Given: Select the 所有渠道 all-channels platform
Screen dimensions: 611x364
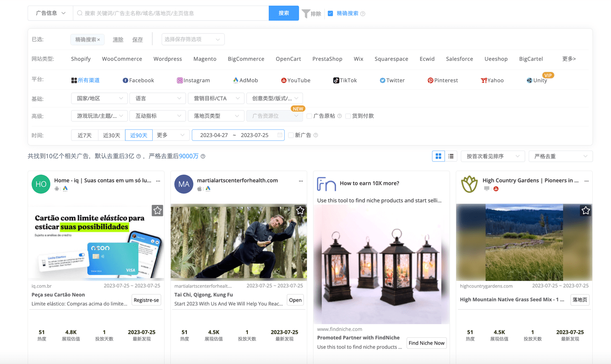Looking at the screenshot, I should pyautogui.click(x=85, y=80).
